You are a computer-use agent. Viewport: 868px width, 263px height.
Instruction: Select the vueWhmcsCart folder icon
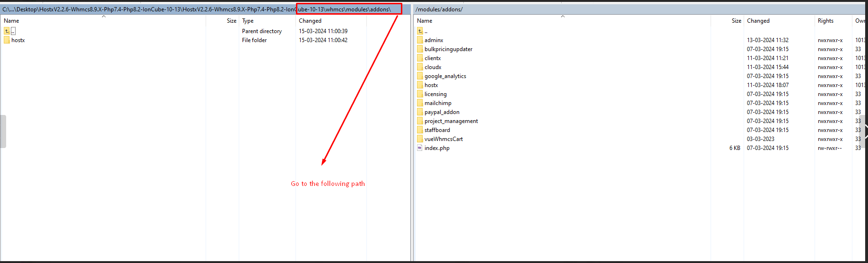420,139
